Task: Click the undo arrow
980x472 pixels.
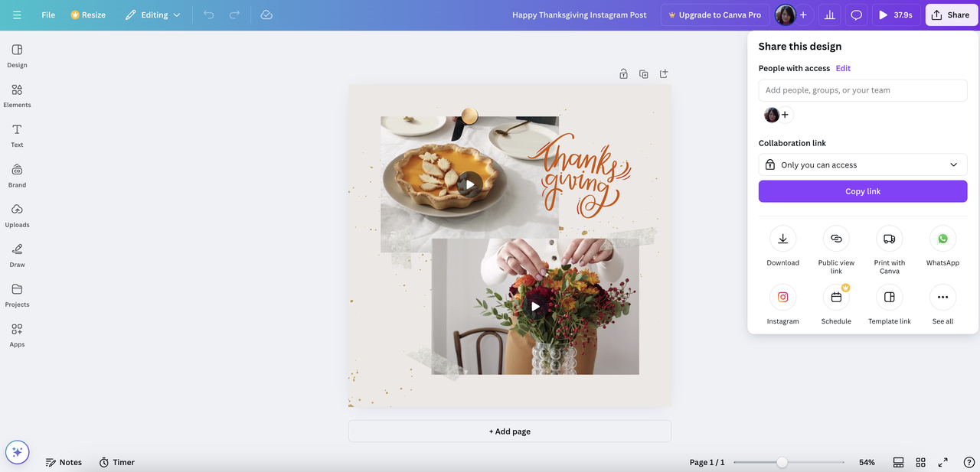Action: 208,15
